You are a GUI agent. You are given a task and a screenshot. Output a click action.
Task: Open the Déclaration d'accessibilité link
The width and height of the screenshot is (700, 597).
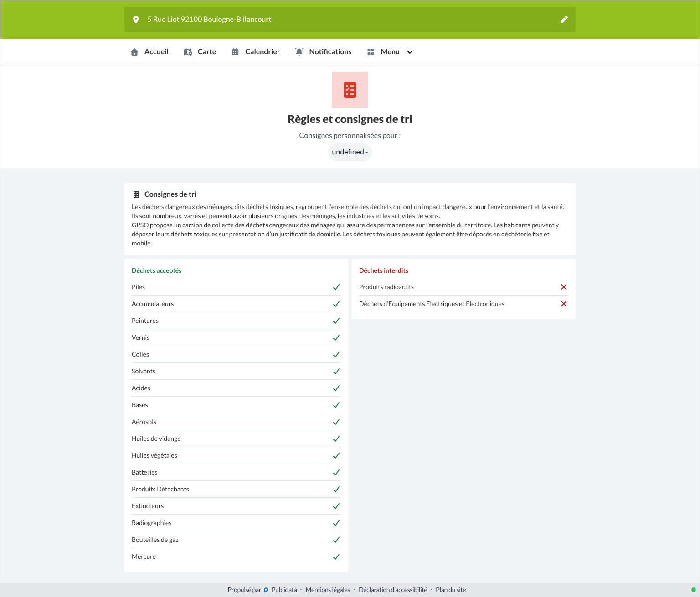click(393, 590)
